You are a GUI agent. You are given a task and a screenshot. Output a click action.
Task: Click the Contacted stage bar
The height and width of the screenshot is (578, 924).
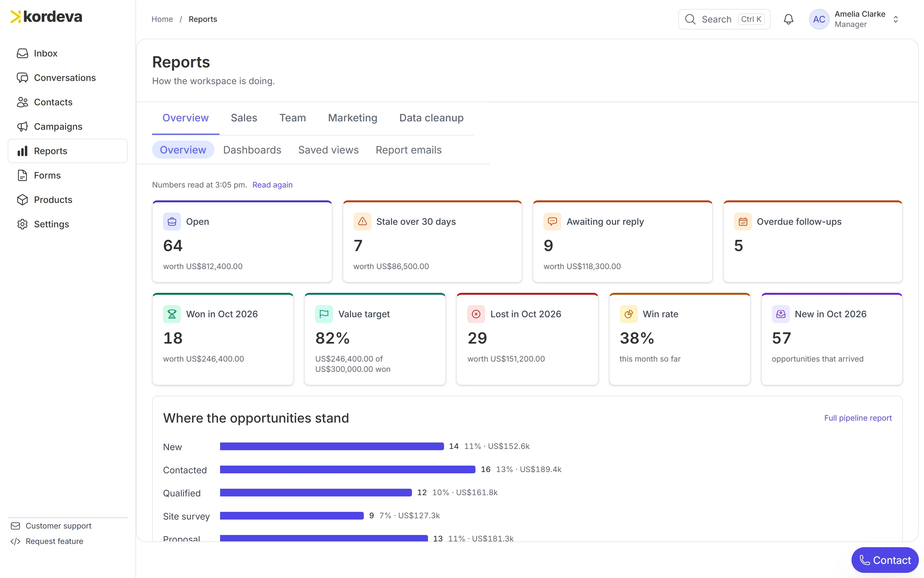[x=347, y=469]
